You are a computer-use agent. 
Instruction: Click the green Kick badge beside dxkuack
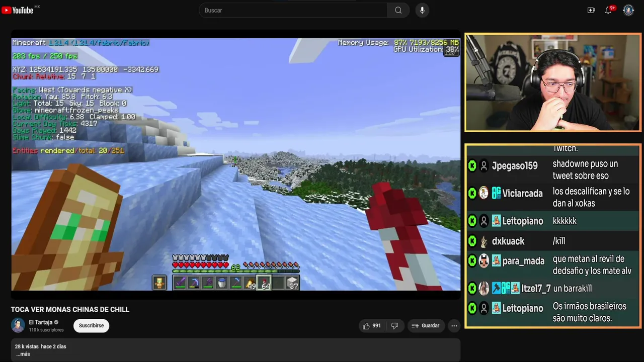472,241
